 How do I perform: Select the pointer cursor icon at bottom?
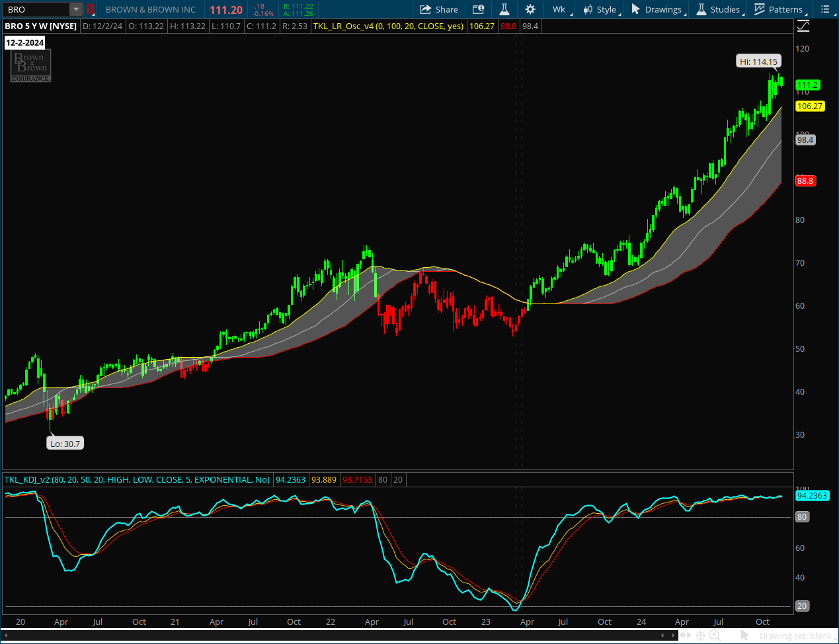point(745,635)
